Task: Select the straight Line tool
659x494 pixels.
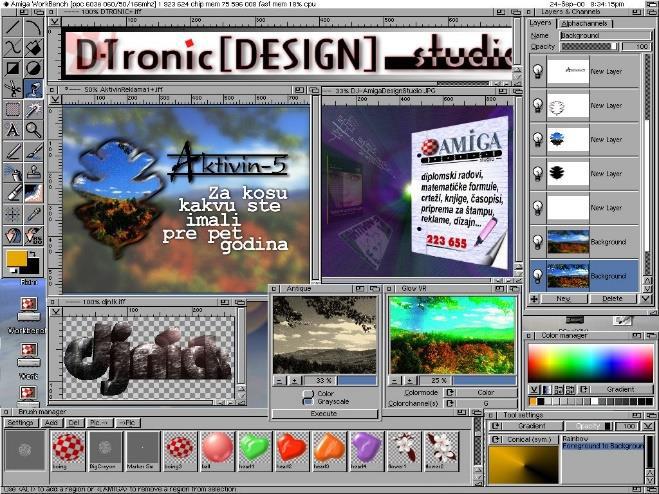Action: pos(13,28)
